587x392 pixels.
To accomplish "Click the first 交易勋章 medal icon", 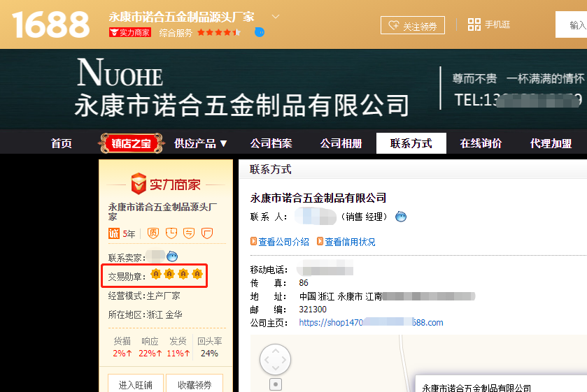I will coord(156,274).
